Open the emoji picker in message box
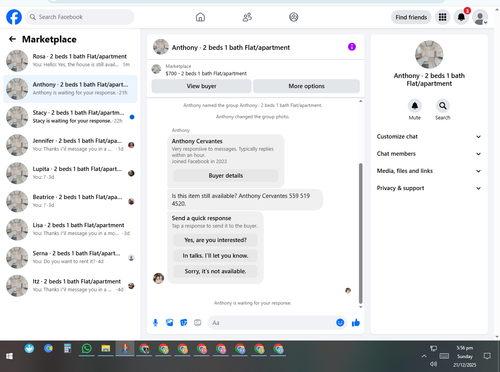The image size is (500, 372). click(340, 323)
